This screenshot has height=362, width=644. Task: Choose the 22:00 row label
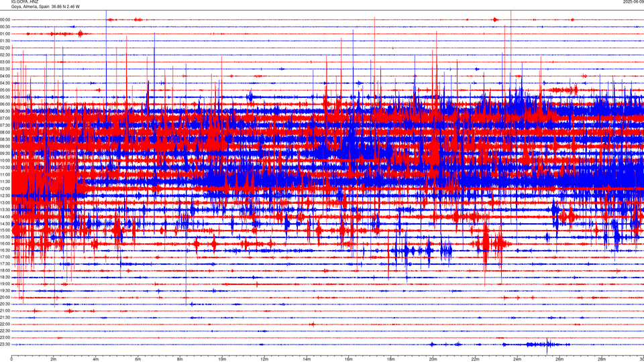tap(5, 324)
